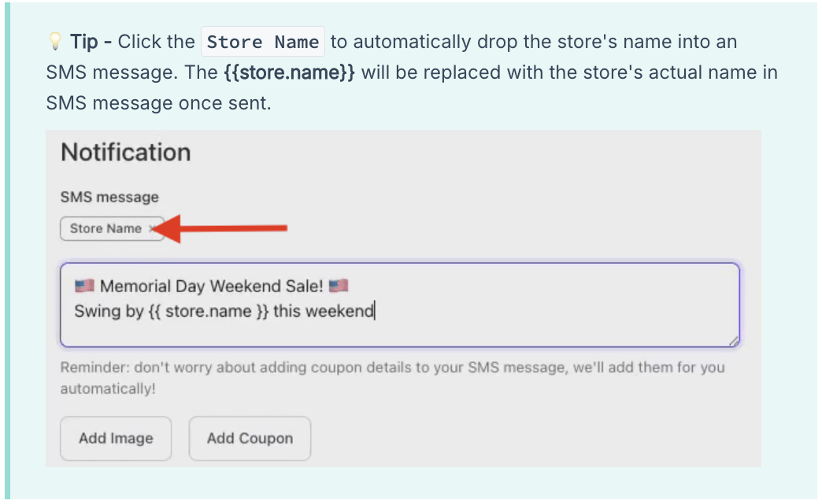Screen dimensions: 822x504
Task: Click the Add Image button
Action: pos(116,439)
